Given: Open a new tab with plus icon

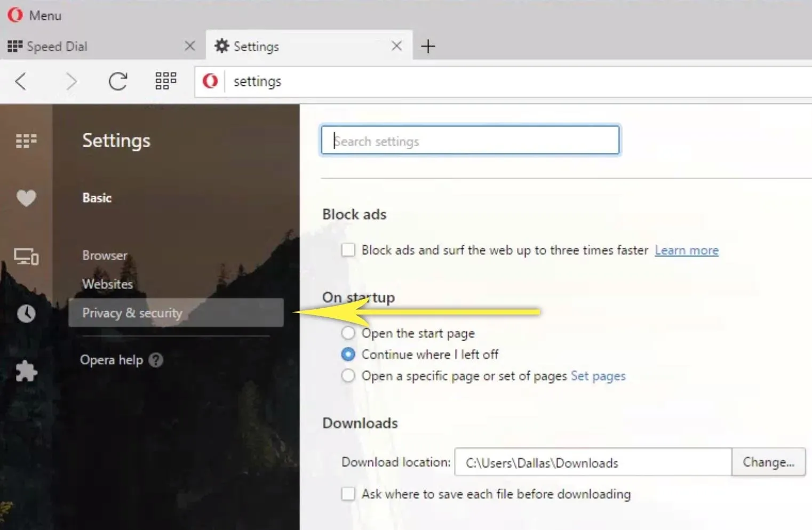Looking at the screenshot, I should (428, 46).
